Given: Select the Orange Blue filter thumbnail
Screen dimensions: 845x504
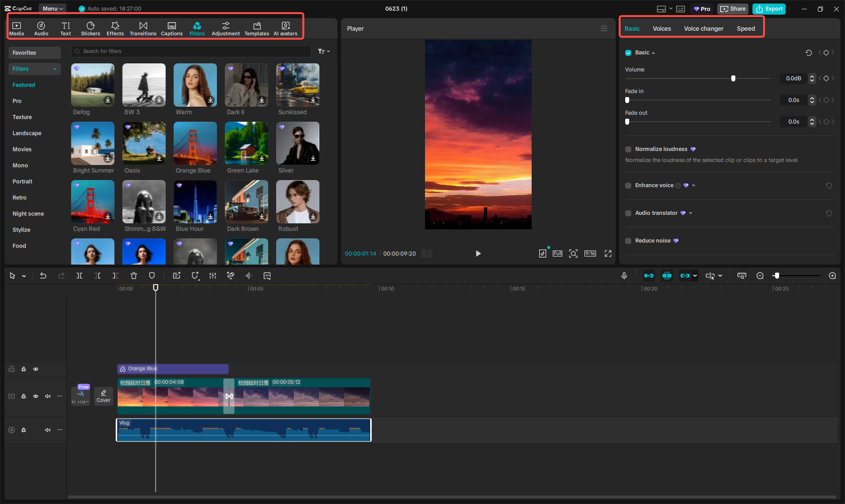Looking at the screenshot, I should [195, 143].
